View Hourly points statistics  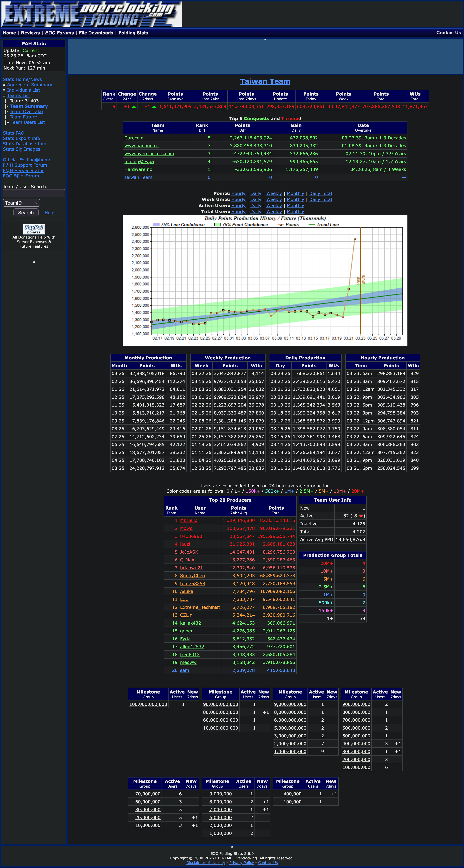tap(239, 193)
